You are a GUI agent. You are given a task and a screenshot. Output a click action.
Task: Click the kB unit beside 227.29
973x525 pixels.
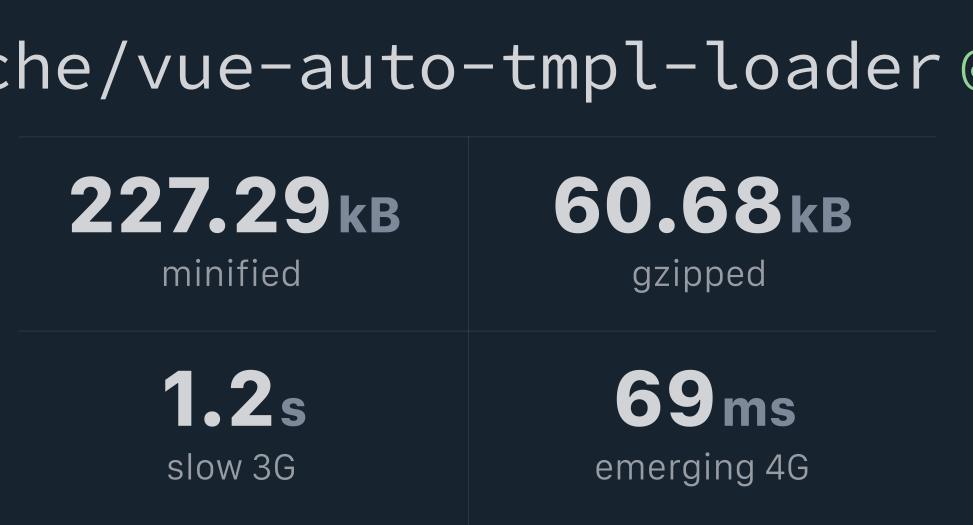point(369,215)
